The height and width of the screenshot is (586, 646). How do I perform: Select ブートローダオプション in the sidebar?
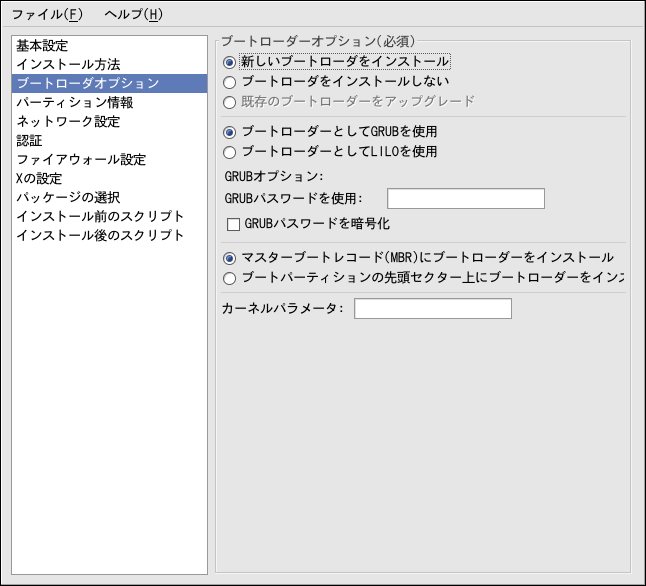[x=88, y=83]
